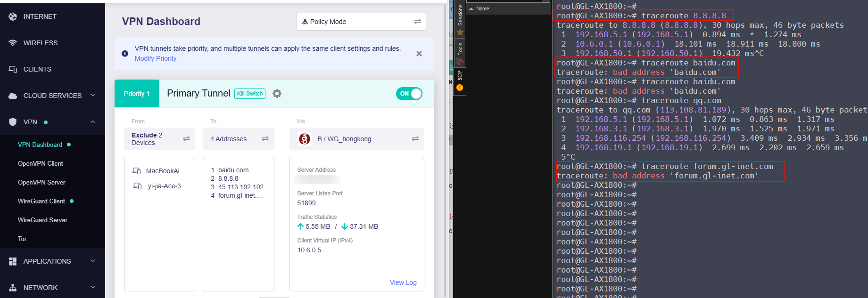The width and height of the screenshot is (868, 298).
Task: Select 8.8.8.8 in the address list
Action: point(228,178)
